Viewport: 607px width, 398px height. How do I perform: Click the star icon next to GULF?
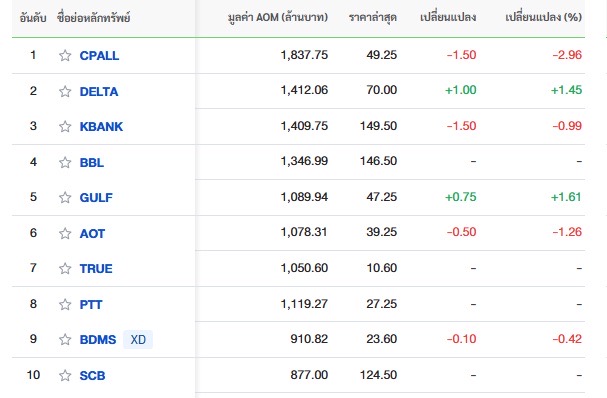pyautogui.click(x=65, y=198)
